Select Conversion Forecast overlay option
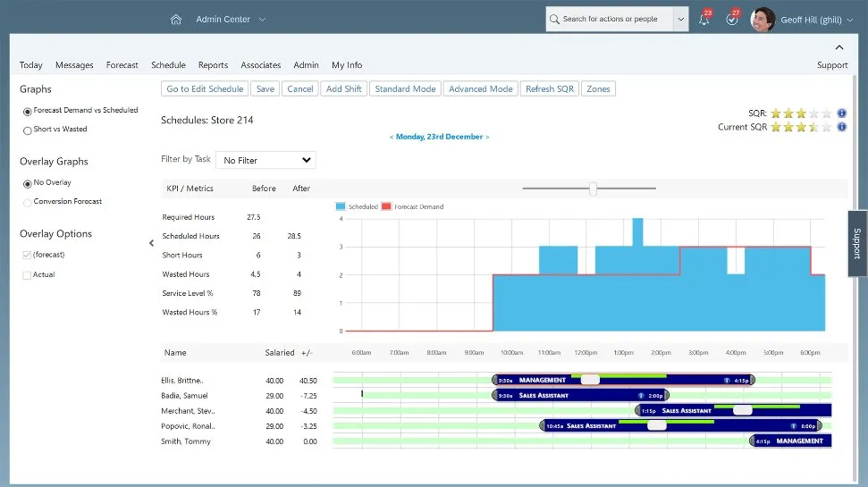Image resolution: width=868 pixels, height=487 pixels. click(27, 202)
